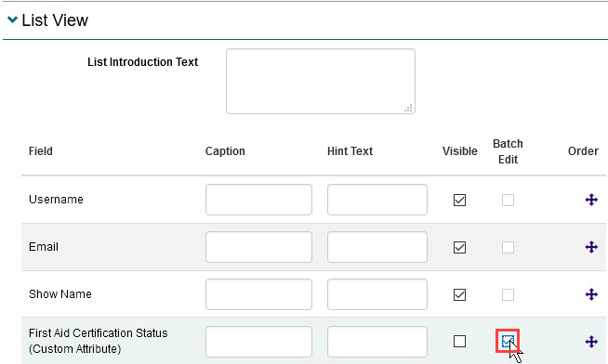This screenshot has height=364, width=608.
Task: Collapse the List View section chevron
Action: (12, 19)
